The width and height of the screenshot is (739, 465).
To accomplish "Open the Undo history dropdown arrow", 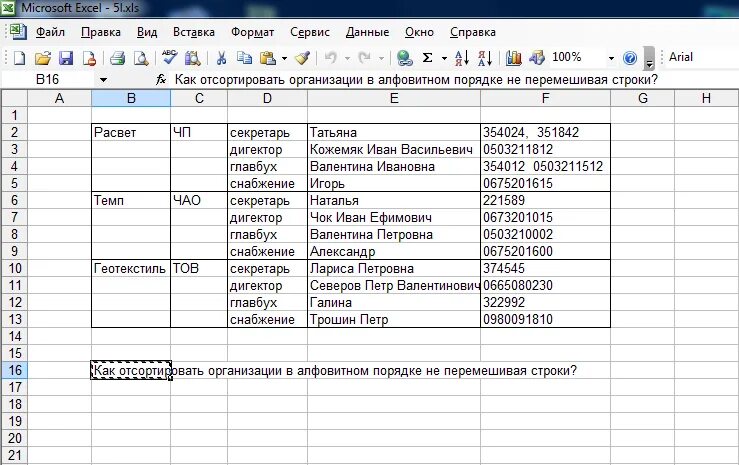I will pos(347,58).
